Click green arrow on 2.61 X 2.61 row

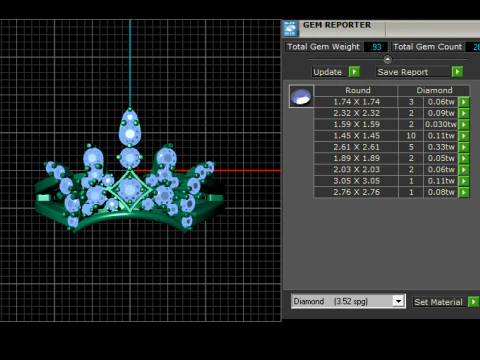coord(464,147)
